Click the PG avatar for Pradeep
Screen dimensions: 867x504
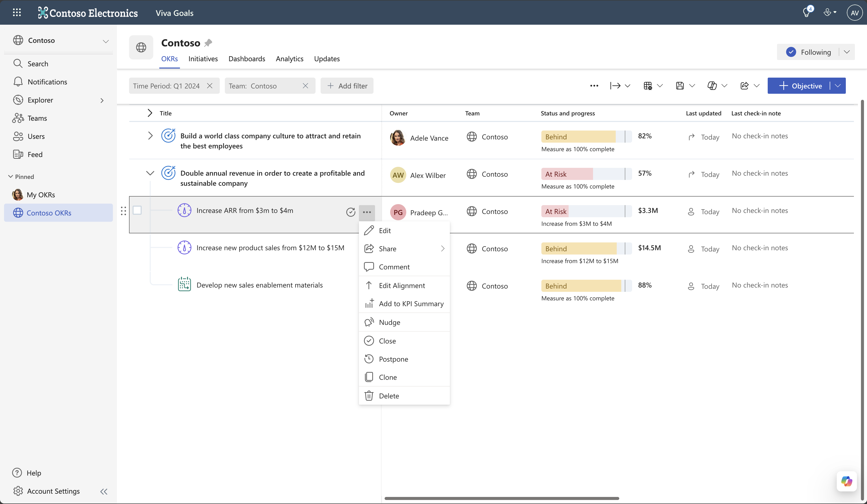pos(398,212)
